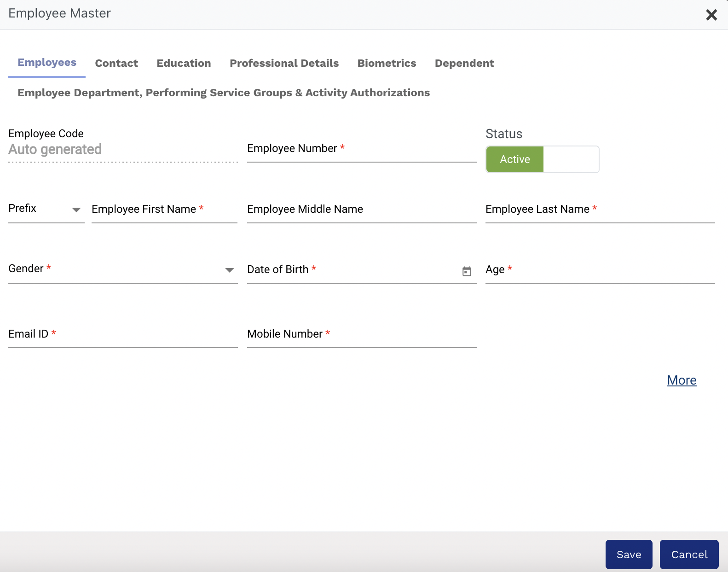Screen dimensions: 728x572
Task: Toggle the Active status switch
Action: (x=542, y=159)
